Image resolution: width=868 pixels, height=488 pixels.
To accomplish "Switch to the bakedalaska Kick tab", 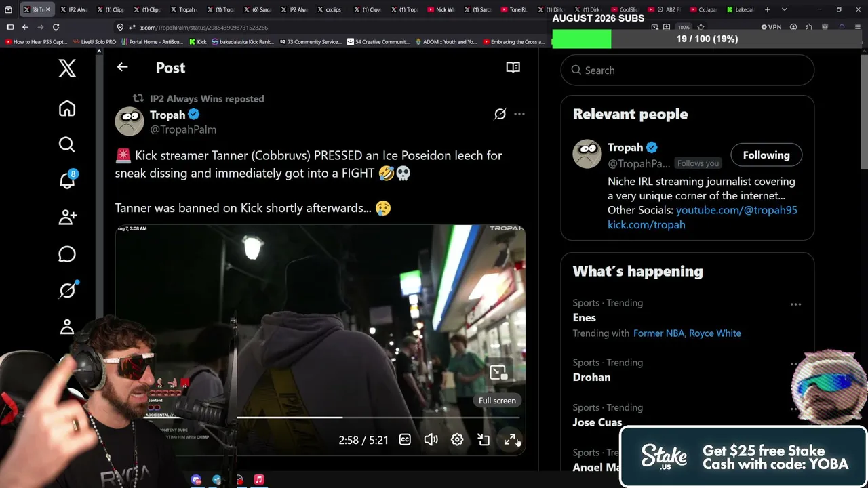I will tap(740, 9).
